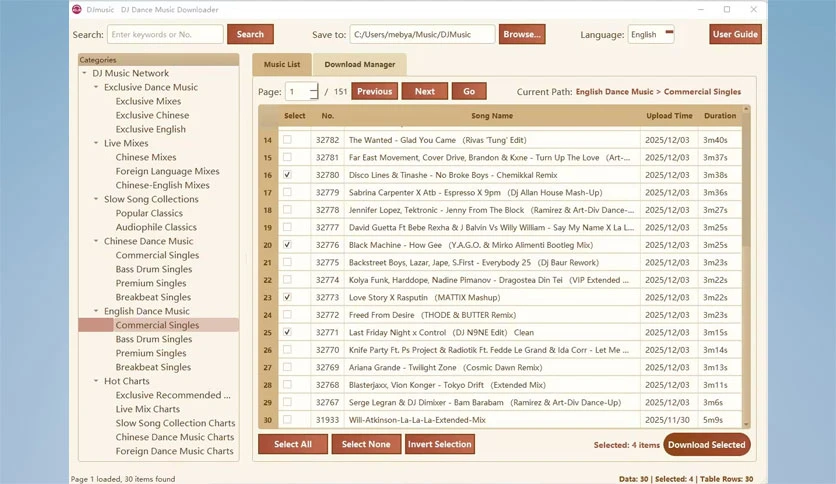Viewport: 836px width, 484px height.
Task: Switch to the Music List tab
Action: click(x=282, y=64)
